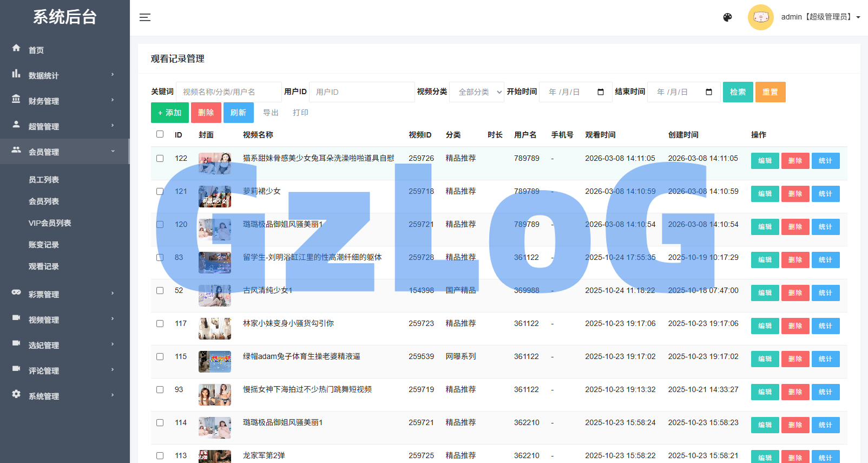This screenshot has width=868, height=463.
Task: Click the 关键词 search input field
Action: (228, 92)
